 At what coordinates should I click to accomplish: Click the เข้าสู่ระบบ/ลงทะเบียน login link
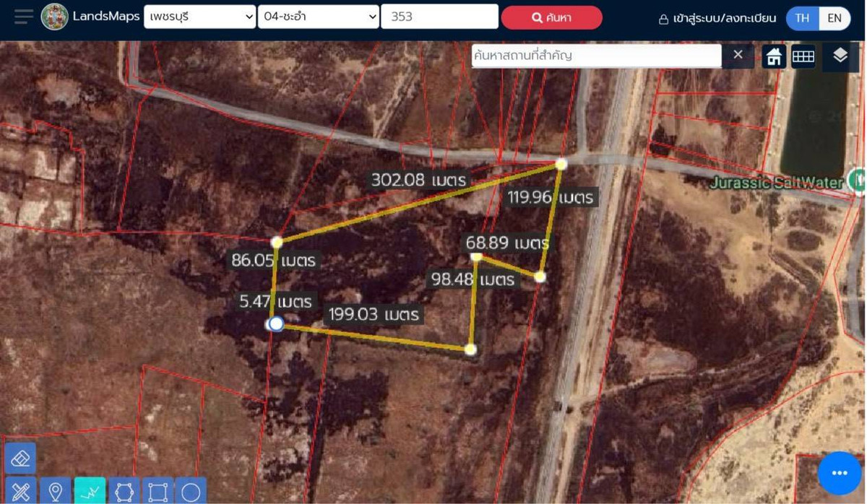(717, 19)
